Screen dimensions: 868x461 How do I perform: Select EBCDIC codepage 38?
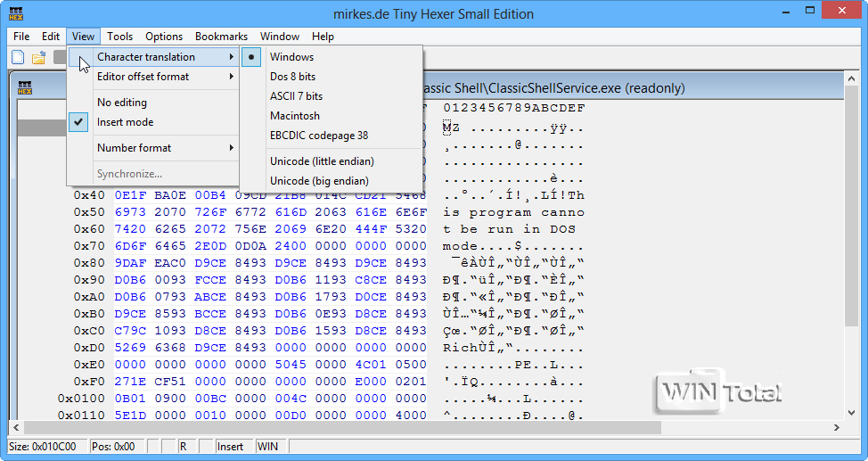(x=318, y=136)
